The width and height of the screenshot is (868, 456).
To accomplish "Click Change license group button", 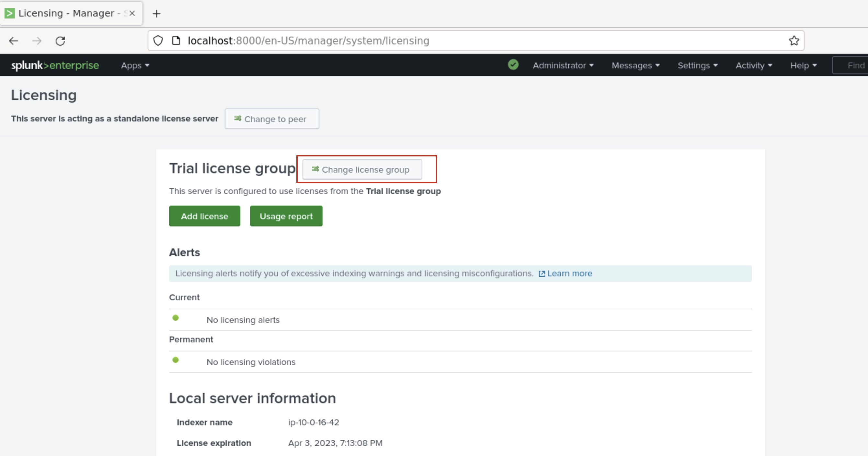I will [362, 169].
